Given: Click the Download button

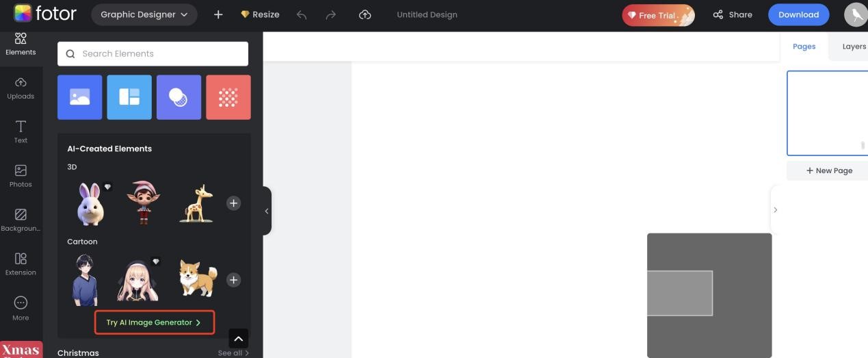Looking at the screenshot, I should (798, 14).
